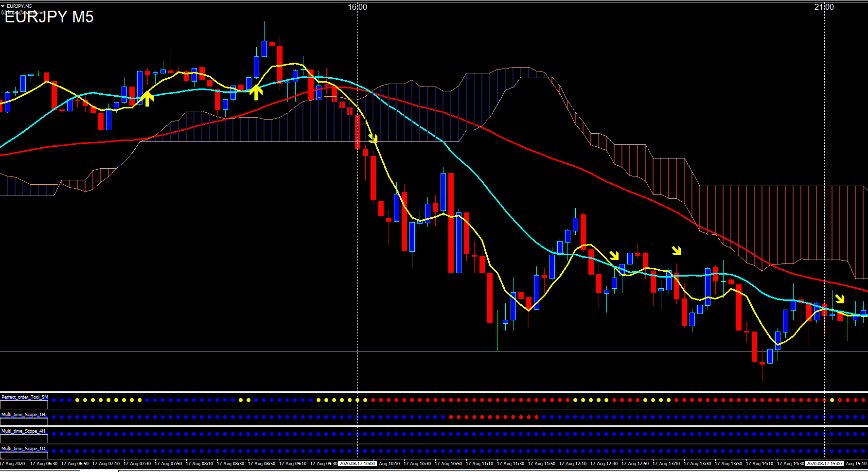The height and width of the screenshot is (472, 868).
Task: Click the 17 Aug 08:50 axis label
Action: coord(262,464)
